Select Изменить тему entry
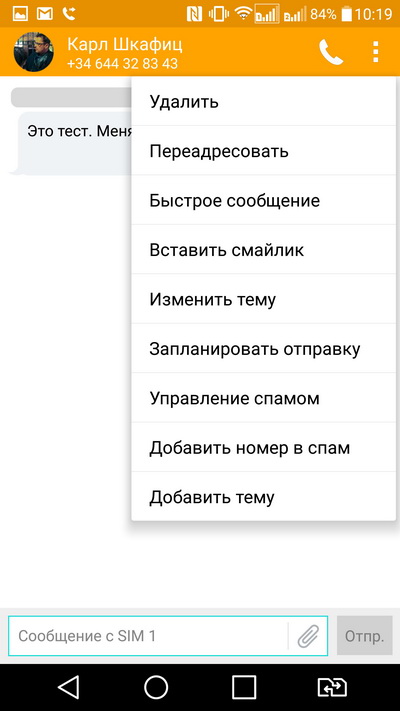This screenshot has height=711, width=400. click(x=263, y=299)
